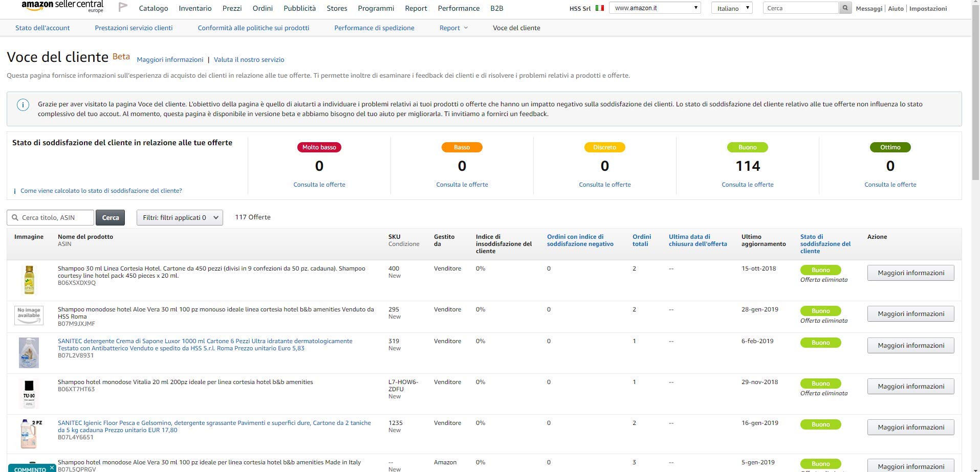Open the Performance menu

coord(459,8)
